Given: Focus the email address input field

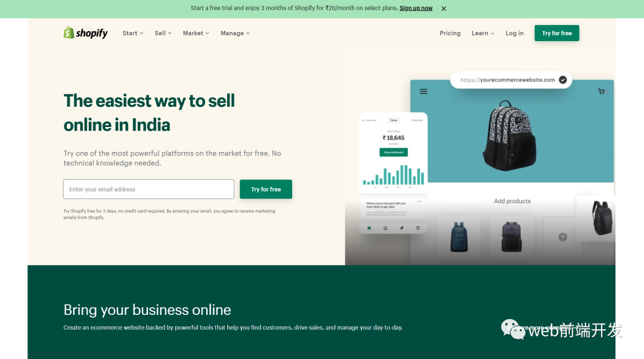Looking at the screenshot, I should pyautogui.click(x=148, y=189).
